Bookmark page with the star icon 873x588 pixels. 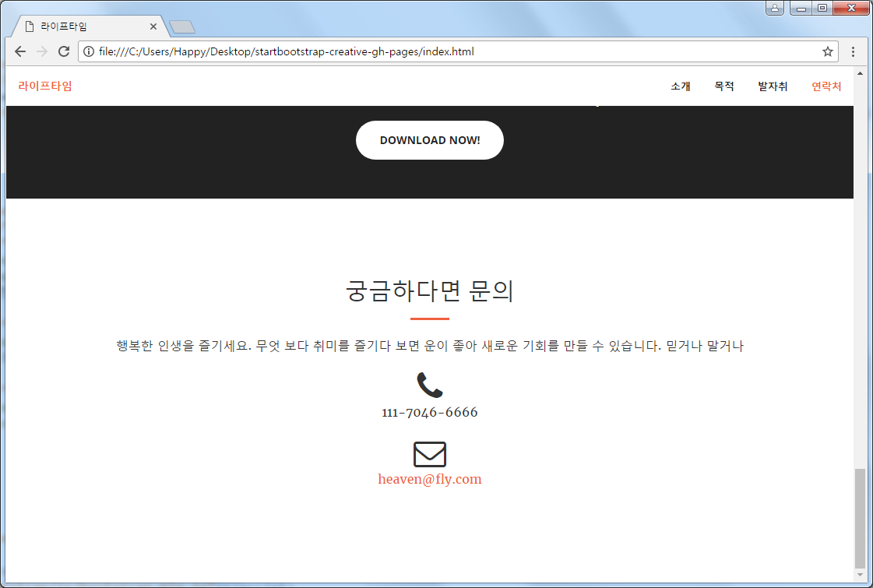tap(828, 51)
